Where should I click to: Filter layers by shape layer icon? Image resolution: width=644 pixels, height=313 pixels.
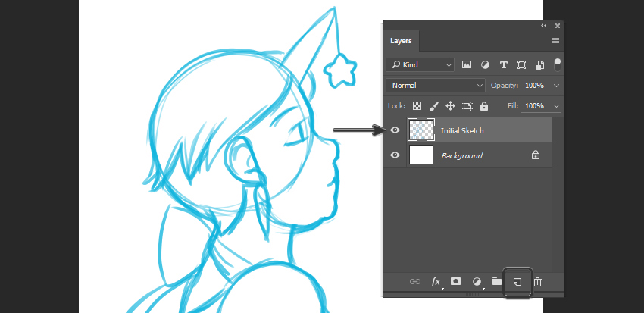(x=521, y=64)
